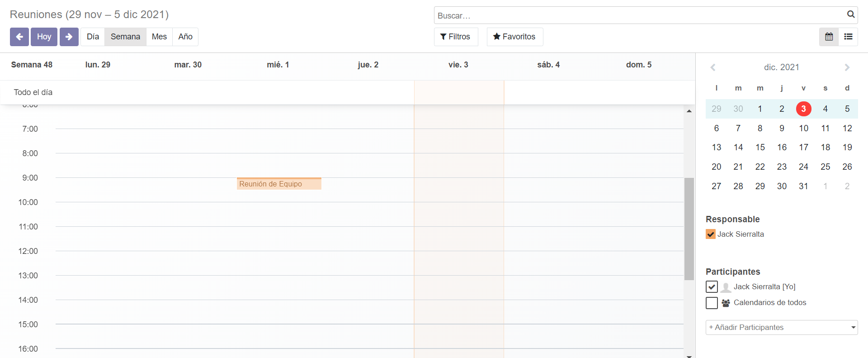Select day 15 in mini calendar

[x=760, y=147]
